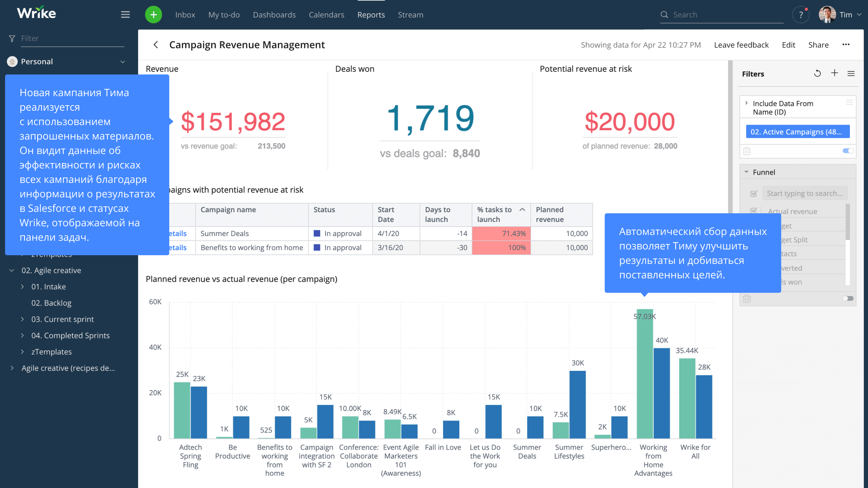
Task: Click the Include Data From drag handle
Action: [x=850, y=103]
